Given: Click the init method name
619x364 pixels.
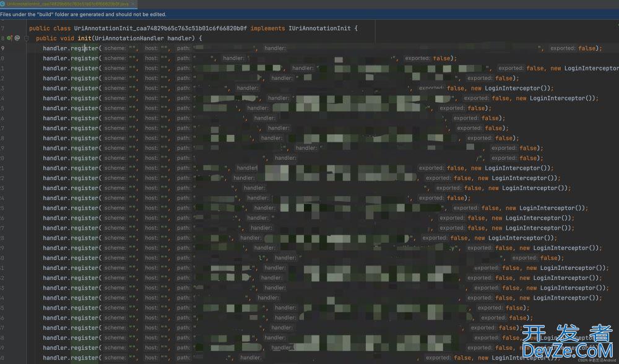Looking at the screenshot, I should (x=84, y=38).
